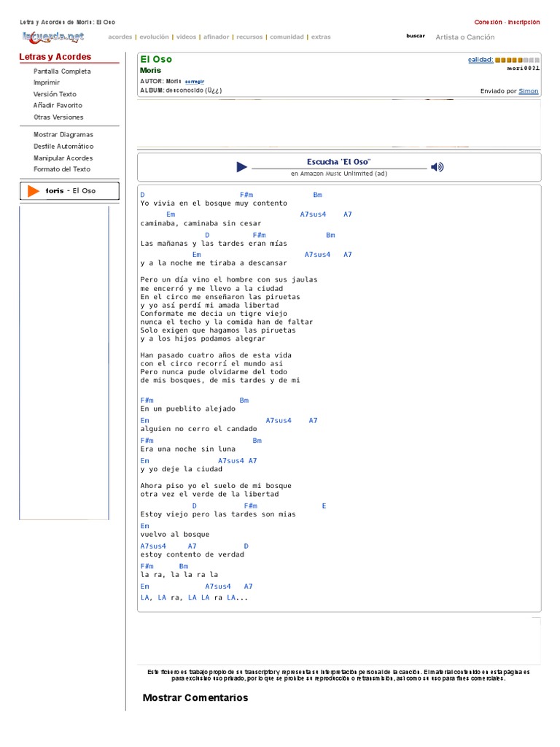
Task: Click the Moris artist name
Action: tap(150, 71)
